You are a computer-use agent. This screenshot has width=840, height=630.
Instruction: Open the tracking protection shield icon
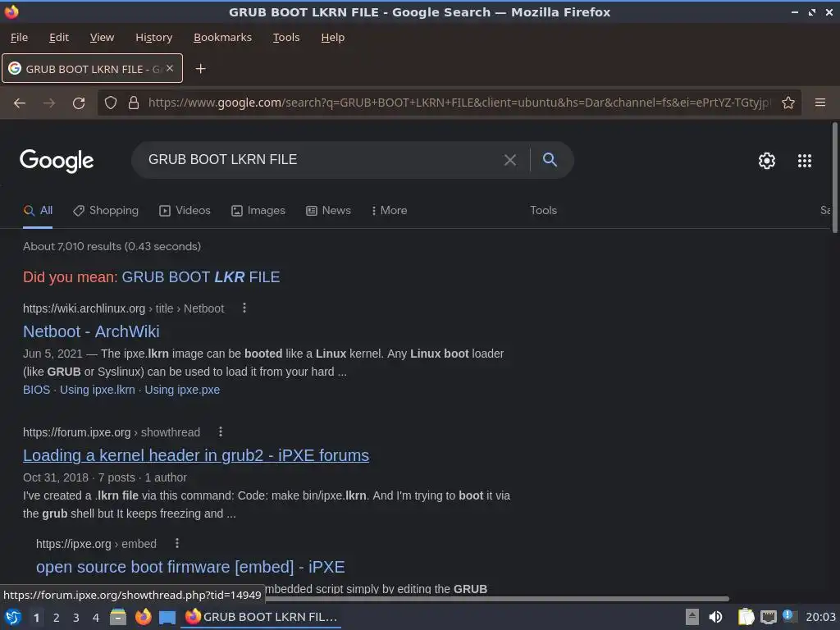pyautogui.click(x=111, y=103)
